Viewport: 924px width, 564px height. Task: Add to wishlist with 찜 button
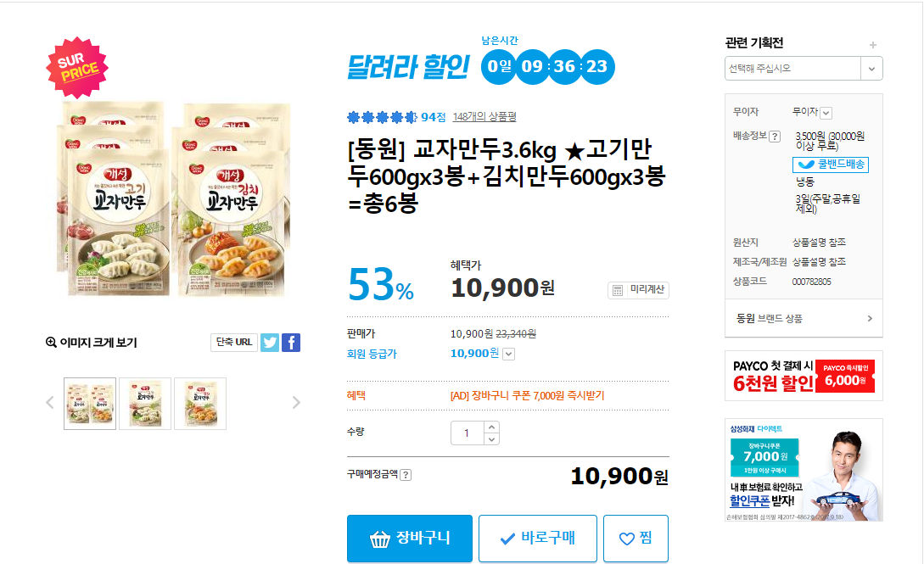[636, 538]
